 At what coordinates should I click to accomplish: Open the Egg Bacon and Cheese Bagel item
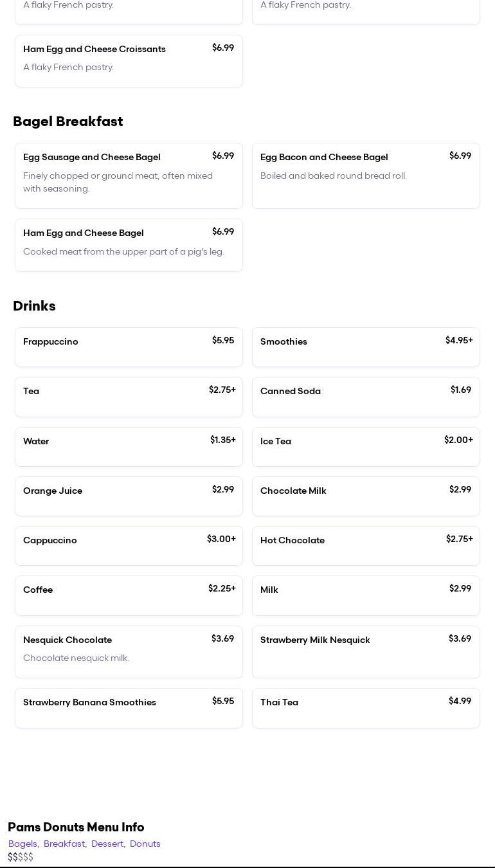[366, 176]
